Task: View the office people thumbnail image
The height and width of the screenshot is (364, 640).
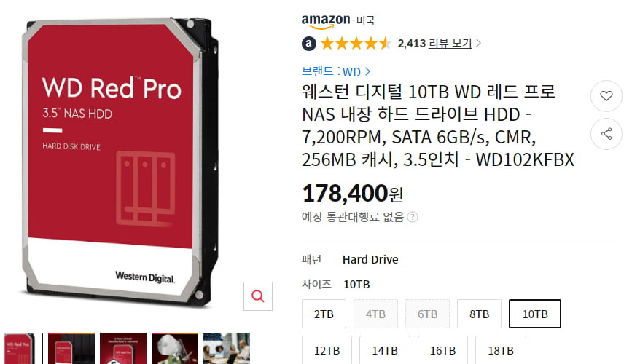Action: [227, 349]
